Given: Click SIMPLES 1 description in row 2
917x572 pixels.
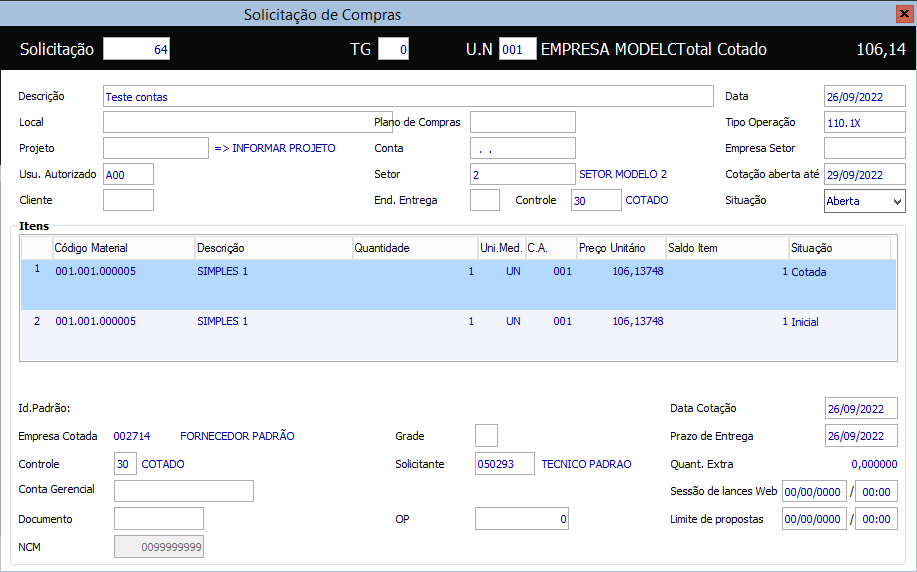Looking at the screenshot, I should (x=222, y=321).
